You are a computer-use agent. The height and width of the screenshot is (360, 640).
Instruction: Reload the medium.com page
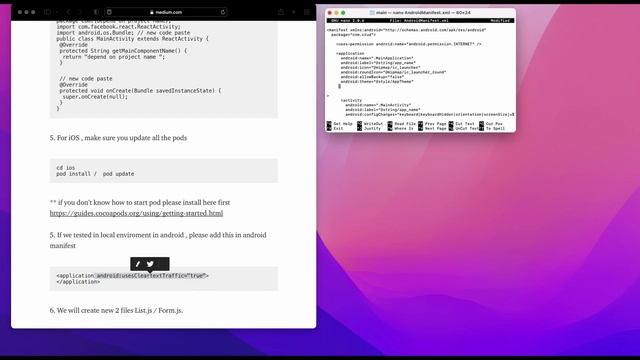(x=223, y=12)
